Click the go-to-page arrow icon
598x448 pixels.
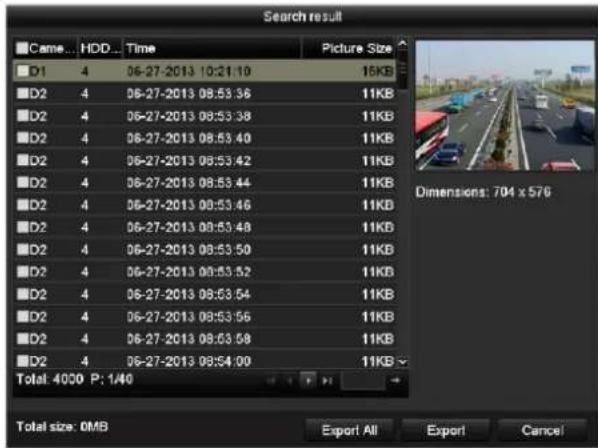(x=396, y=380)
